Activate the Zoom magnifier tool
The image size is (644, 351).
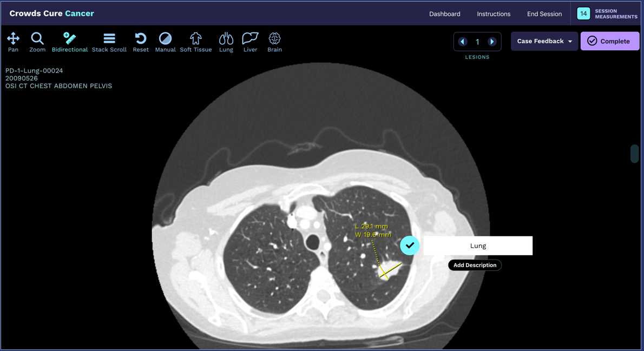pyautogui.click(x=37, y=42)
